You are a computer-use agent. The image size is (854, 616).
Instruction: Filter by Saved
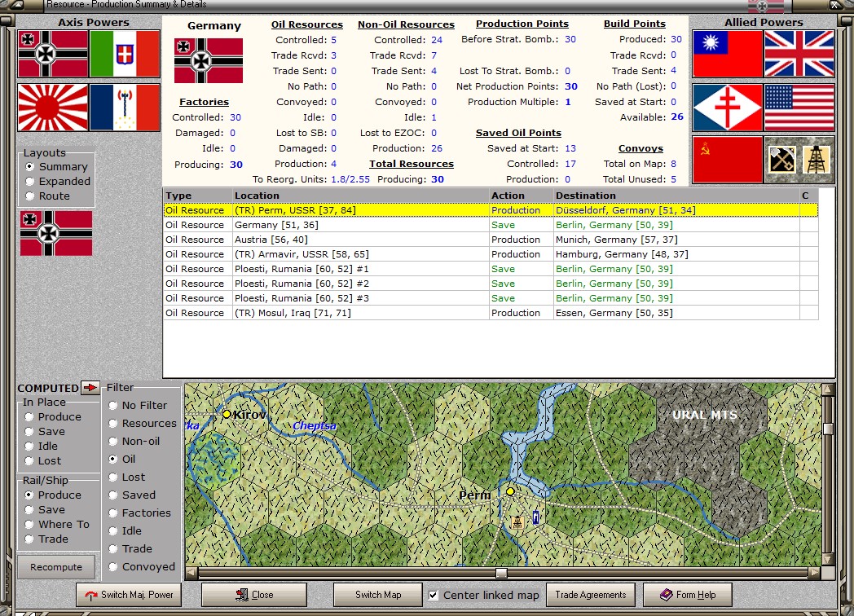tap(132, 495)
